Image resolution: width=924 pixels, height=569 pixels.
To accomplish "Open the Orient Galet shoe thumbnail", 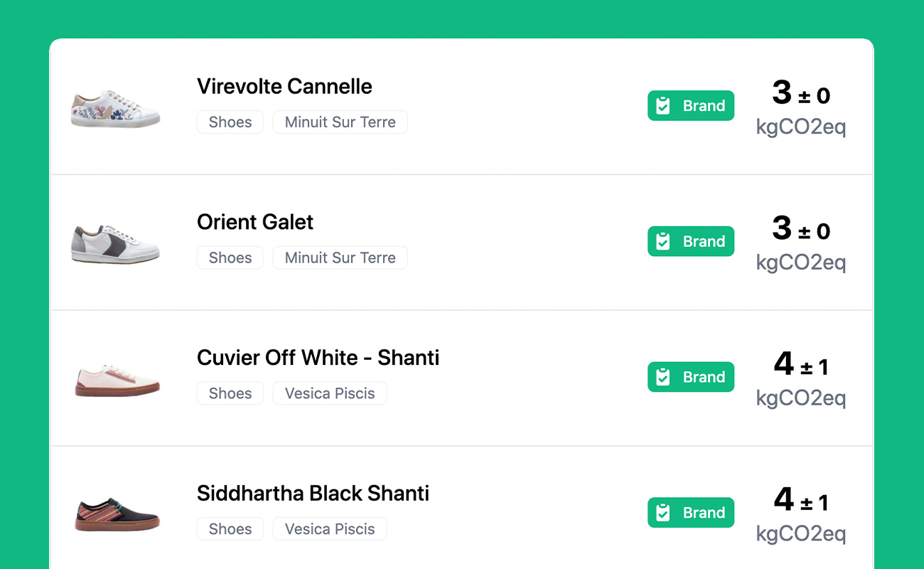I will pos(116,244).
